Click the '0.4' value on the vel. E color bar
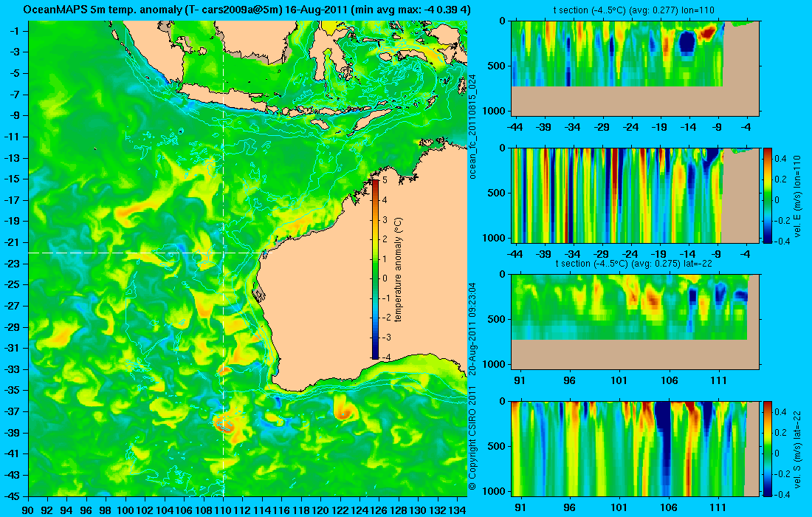812x517 pixels. 780,159
